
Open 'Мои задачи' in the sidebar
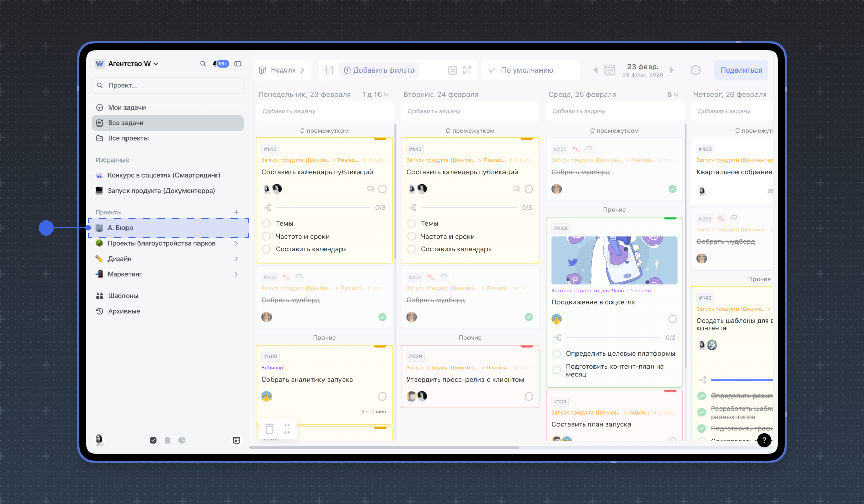[x=127, y=107]
